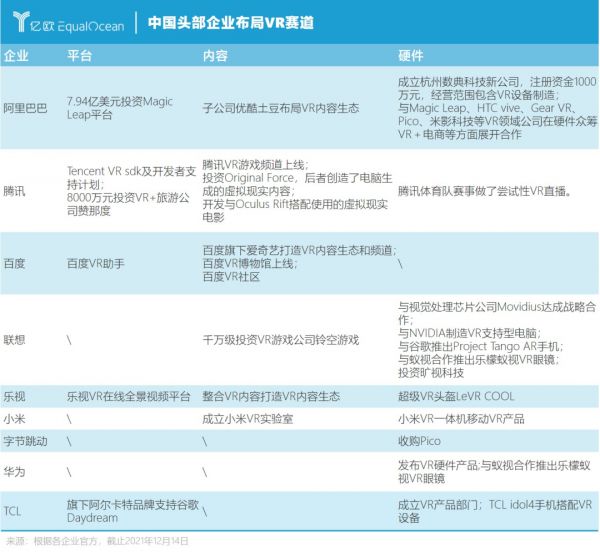Select the 百度 row label

[x=16, y=264]
